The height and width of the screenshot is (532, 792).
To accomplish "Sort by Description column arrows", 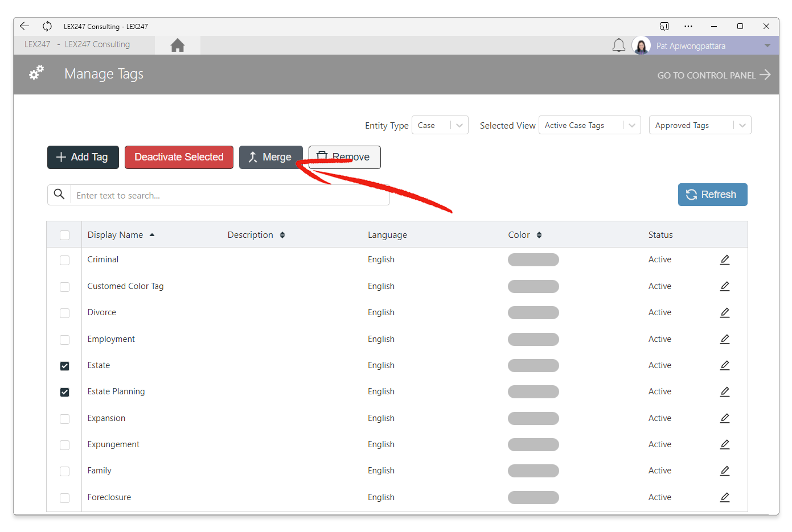I will coord(282,235).
